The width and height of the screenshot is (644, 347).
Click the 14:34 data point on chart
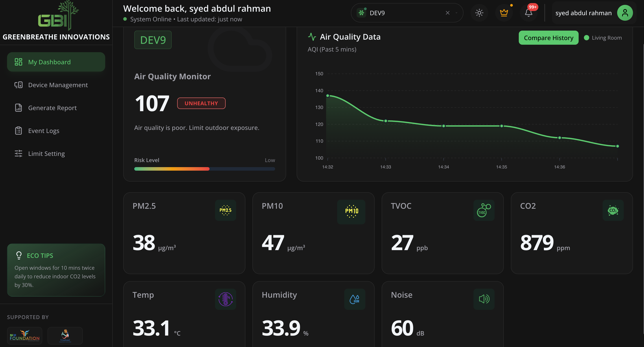443,126
